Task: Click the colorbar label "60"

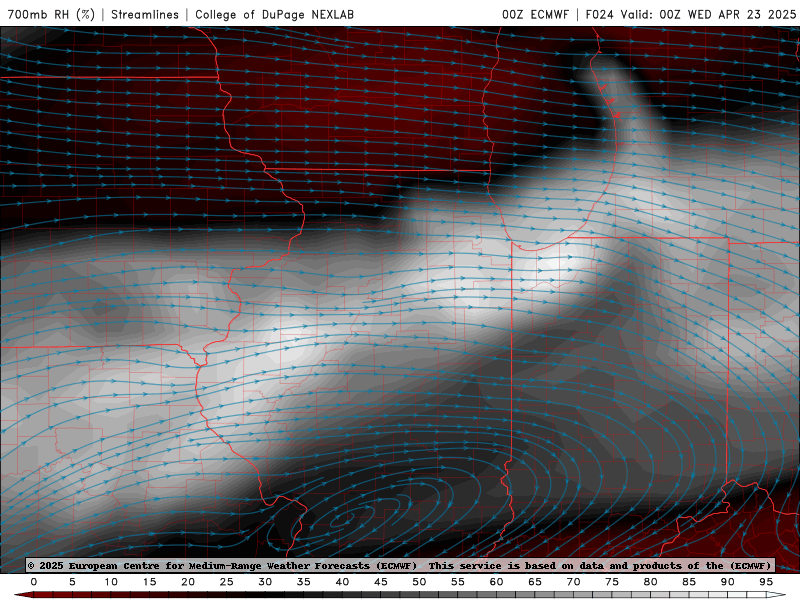Action: tap(496, 582)
